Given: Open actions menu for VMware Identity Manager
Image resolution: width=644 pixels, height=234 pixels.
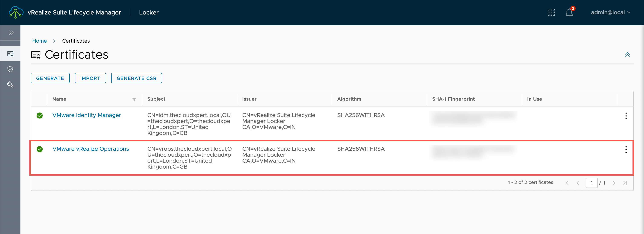Looking at the screenshot, I should click(x=626, y=116).
